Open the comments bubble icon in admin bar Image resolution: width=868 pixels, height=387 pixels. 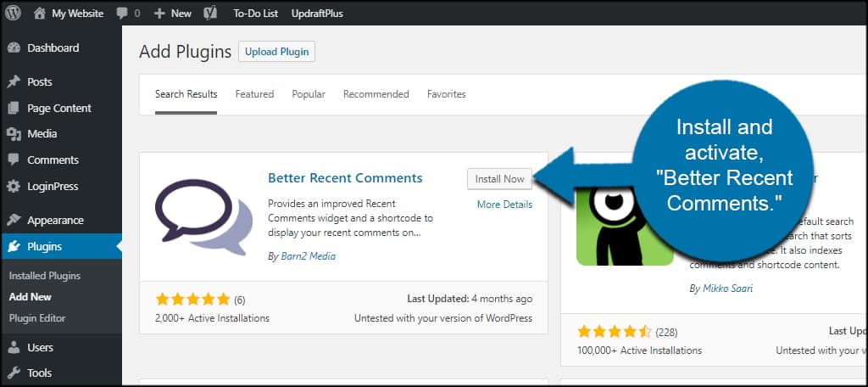122,14
